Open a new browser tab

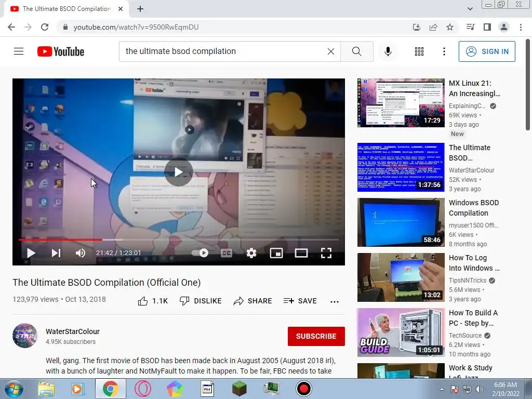click(x=140, y=9)
